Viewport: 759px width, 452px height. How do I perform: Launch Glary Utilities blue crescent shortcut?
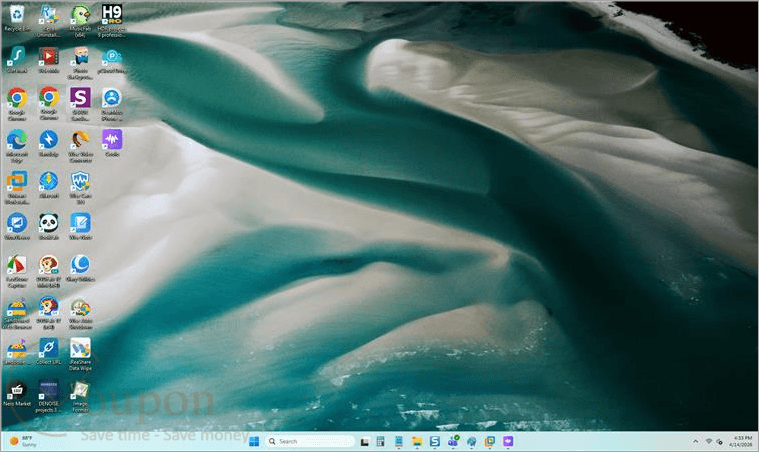80,268
